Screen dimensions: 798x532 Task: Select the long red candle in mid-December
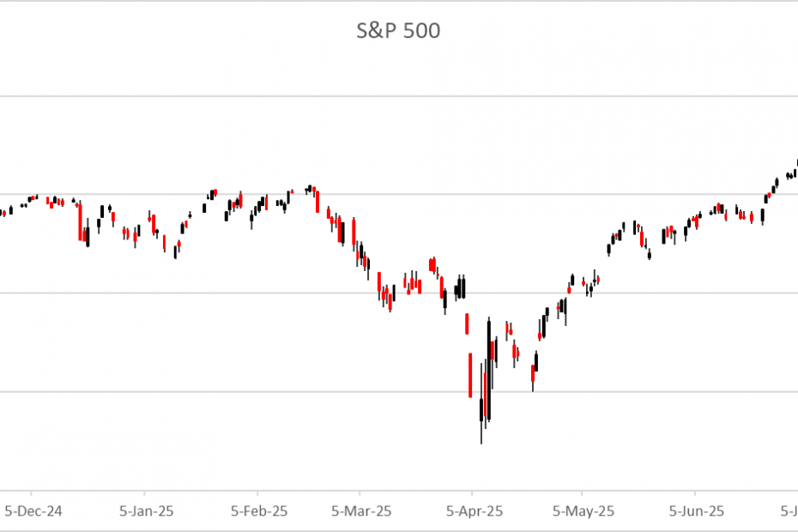pyautogui.click(x=82, y=223)
